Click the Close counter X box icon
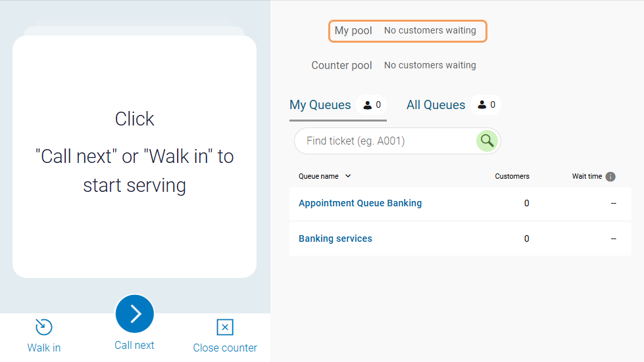The height and width of the screenshot is (362, 644). click(225, 327)
